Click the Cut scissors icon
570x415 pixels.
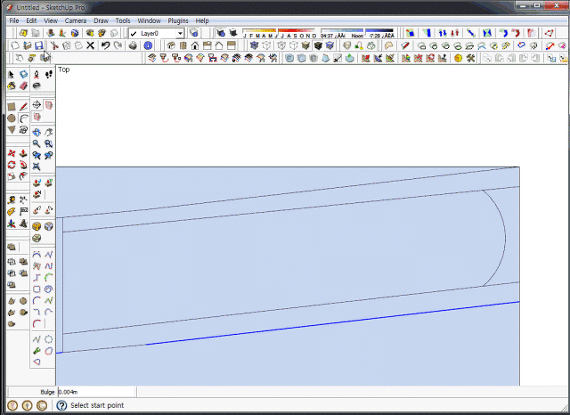(x=55, y=45)
